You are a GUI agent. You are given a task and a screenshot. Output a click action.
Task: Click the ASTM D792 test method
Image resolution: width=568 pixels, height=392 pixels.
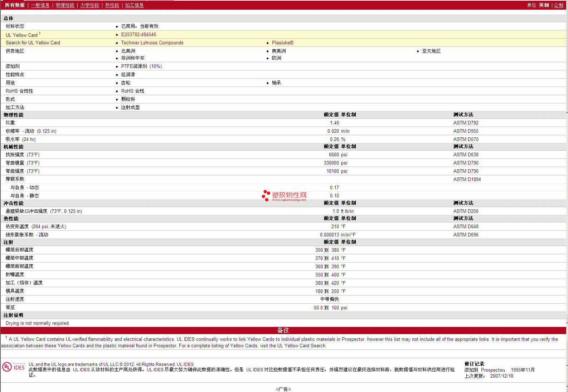466,123
